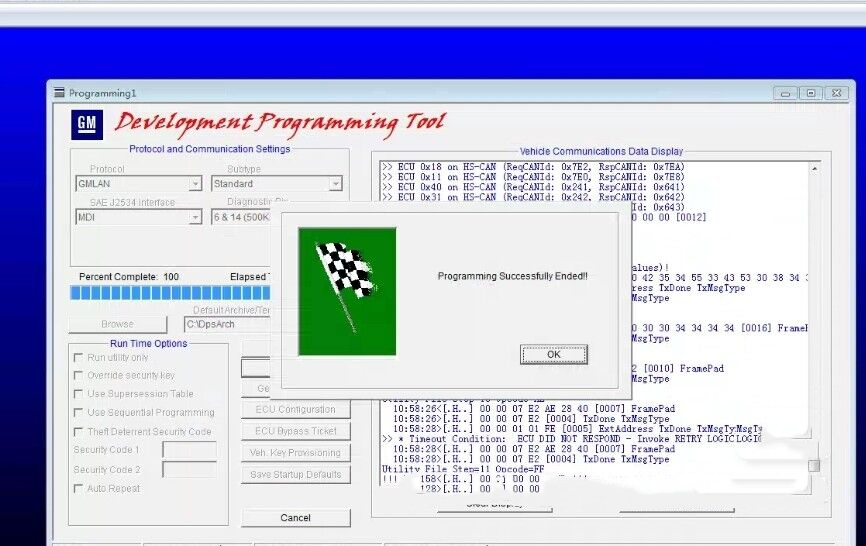Toggle Use Sequential Programming checkbox
This screenshot has height=546, width=866.
click(x=78, y=412)
